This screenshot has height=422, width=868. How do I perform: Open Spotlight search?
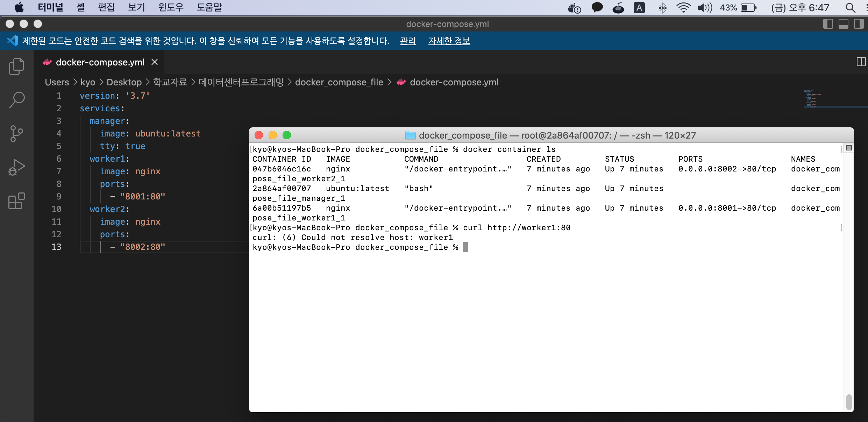pyautogui.click(x=851, y=7)
